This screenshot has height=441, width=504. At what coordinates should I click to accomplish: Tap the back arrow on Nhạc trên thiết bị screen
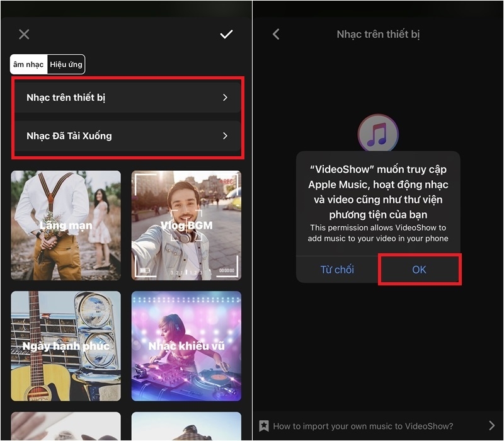[x=275, y=34]
